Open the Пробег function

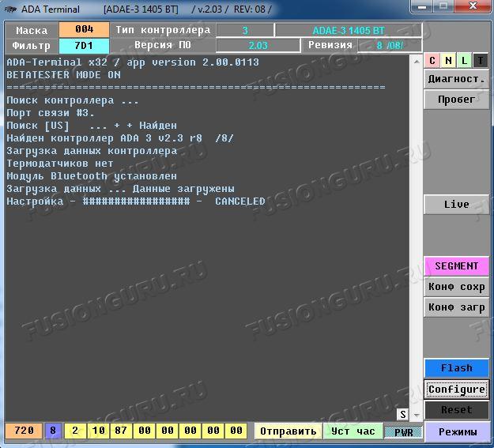[x=457, y=100]
